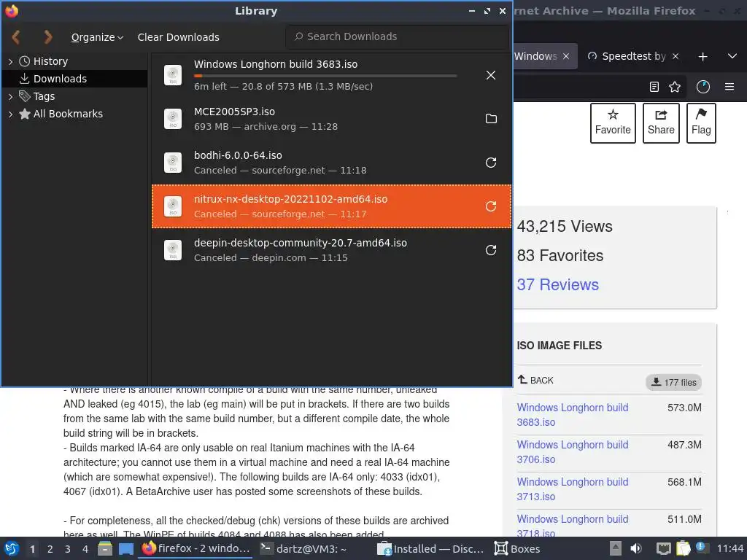This screenshot has height=560, width=747.
Task: Click BACK in ISO image files list
Action: (x=535, y=380)
